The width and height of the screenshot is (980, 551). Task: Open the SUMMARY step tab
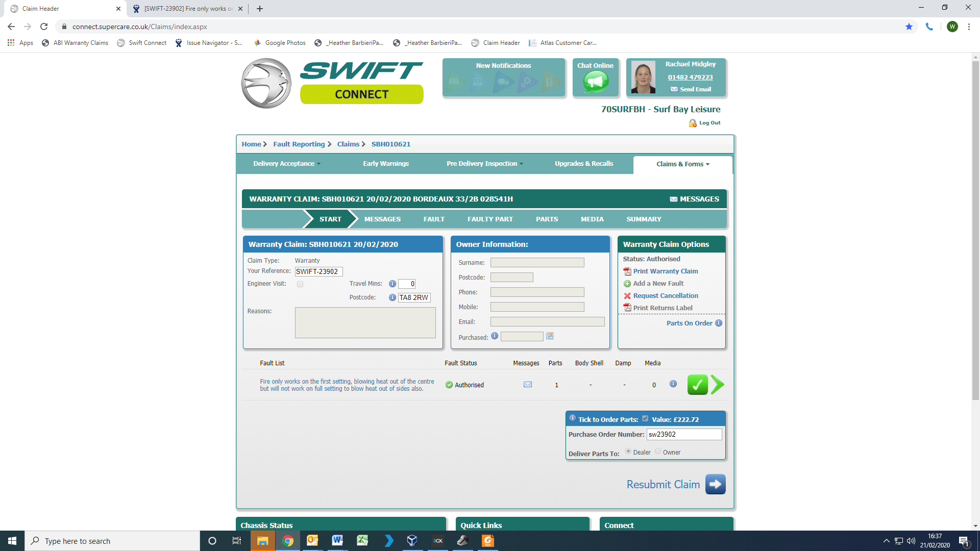[x=644, y=219]
